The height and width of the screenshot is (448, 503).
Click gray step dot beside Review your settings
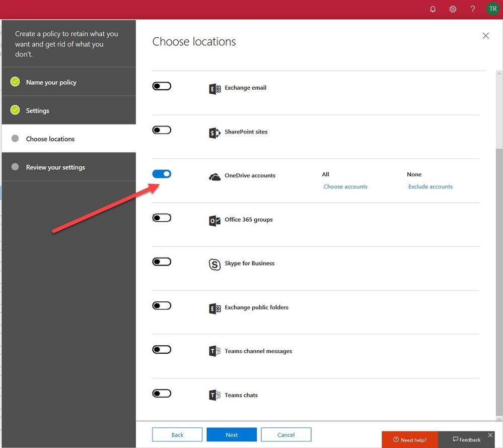tap(15, 166)
